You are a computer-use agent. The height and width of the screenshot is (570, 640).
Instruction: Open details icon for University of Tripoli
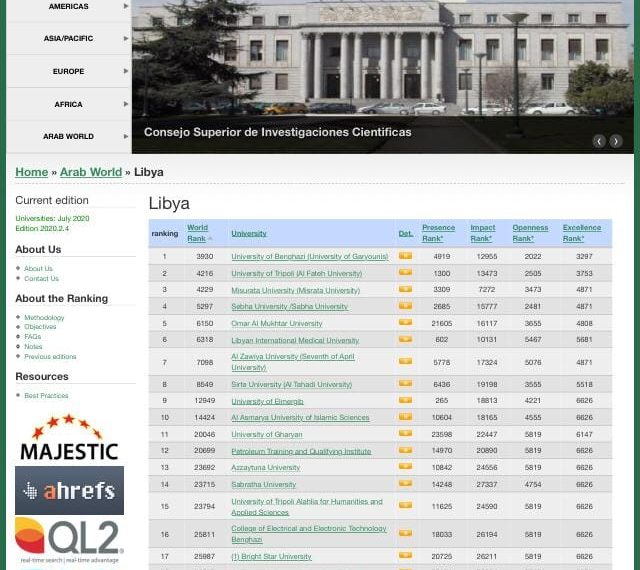point(405,272)
